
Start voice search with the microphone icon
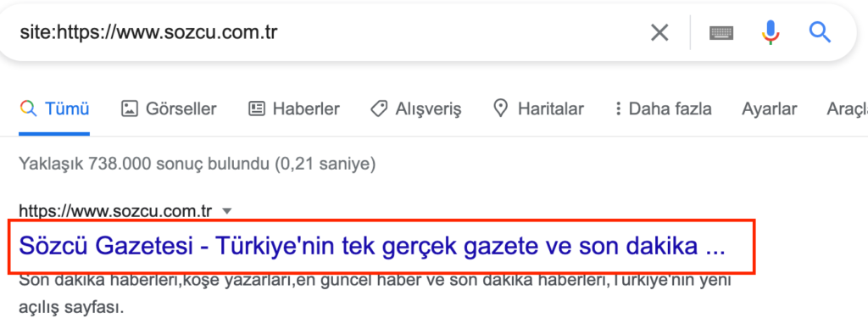point(770,33)
